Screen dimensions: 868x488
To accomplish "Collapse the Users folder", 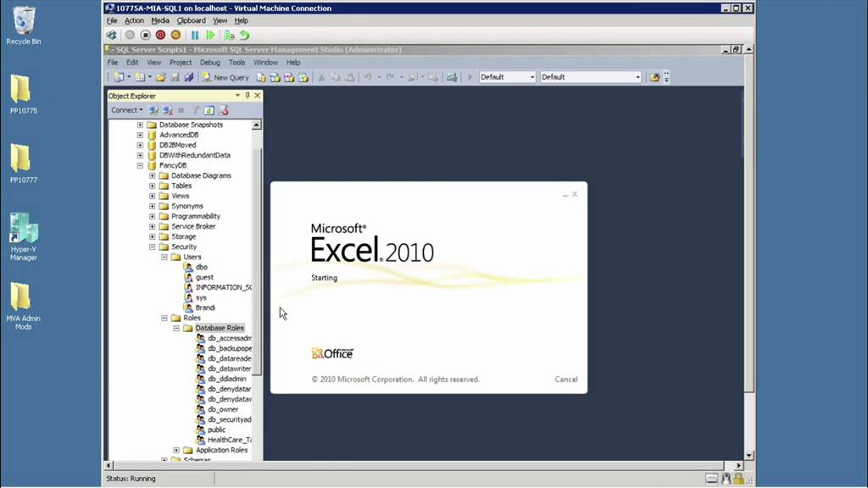I will pyautogui.click(x=164, y=258).
